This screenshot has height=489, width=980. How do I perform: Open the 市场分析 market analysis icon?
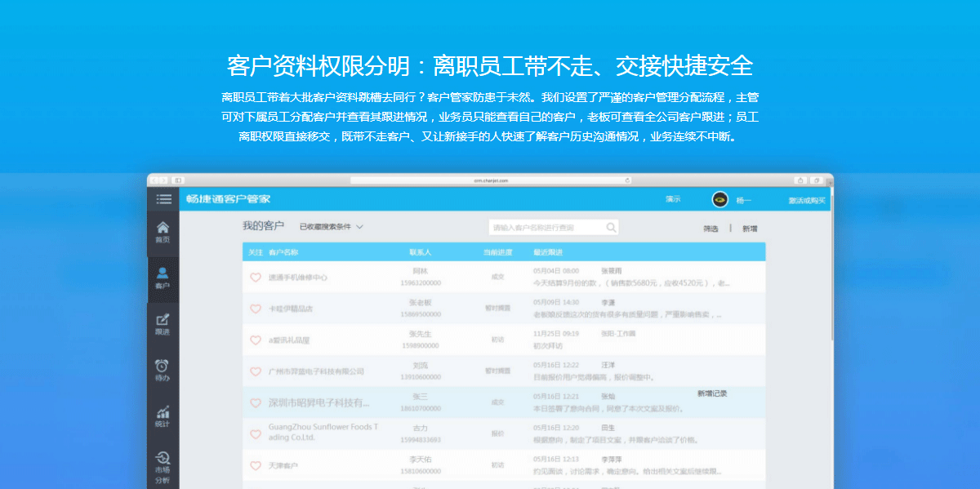[163, 463]
